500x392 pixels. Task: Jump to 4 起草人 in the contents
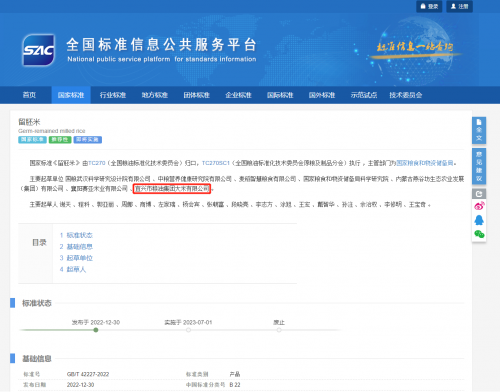coord(73,269)
